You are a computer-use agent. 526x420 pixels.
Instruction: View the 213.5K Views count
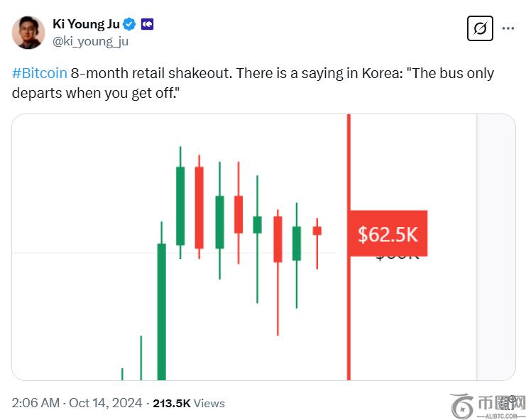coord(188,403)
